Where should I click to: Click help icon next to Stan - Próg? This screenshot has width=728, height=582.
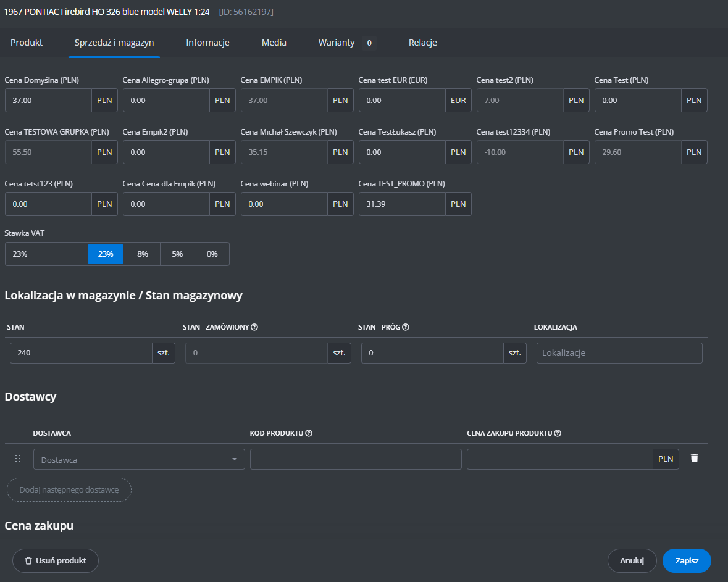click(406, 327)
